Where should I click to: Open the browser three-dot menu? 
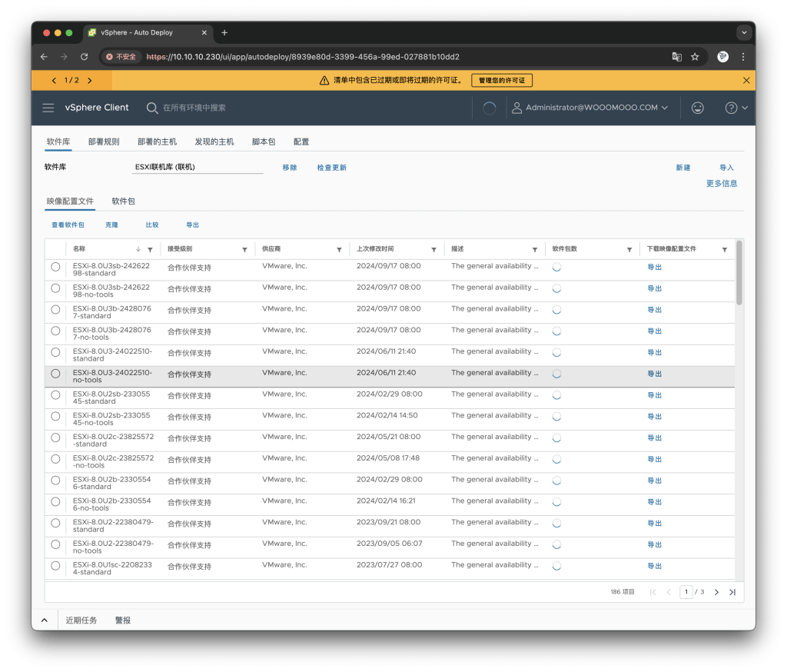pos(743,57)
